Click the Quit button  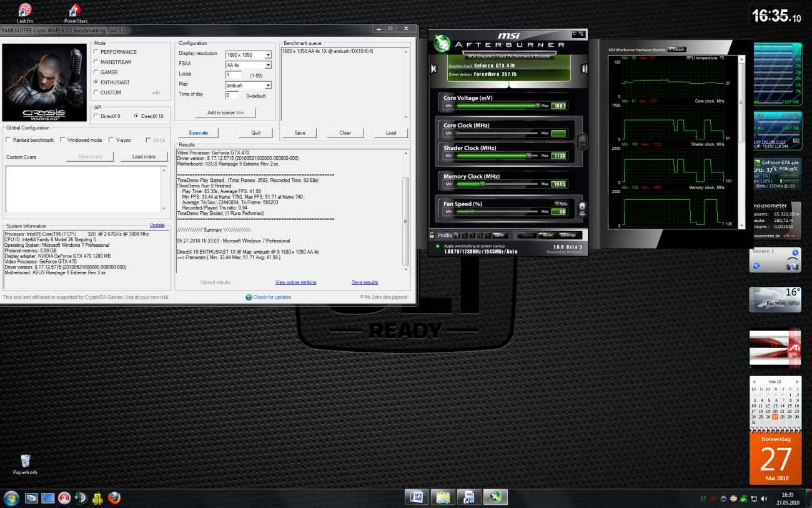click(256, 132)
